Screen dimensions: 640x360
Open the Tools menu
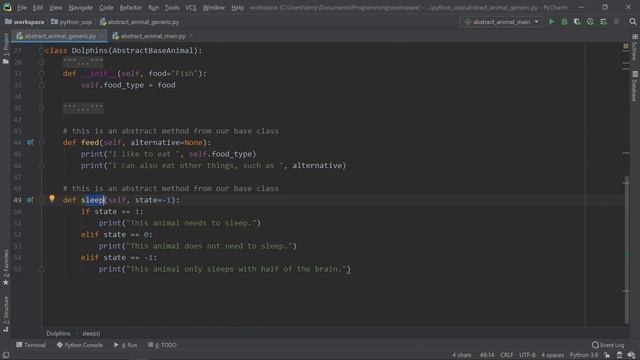coord(172,7)
